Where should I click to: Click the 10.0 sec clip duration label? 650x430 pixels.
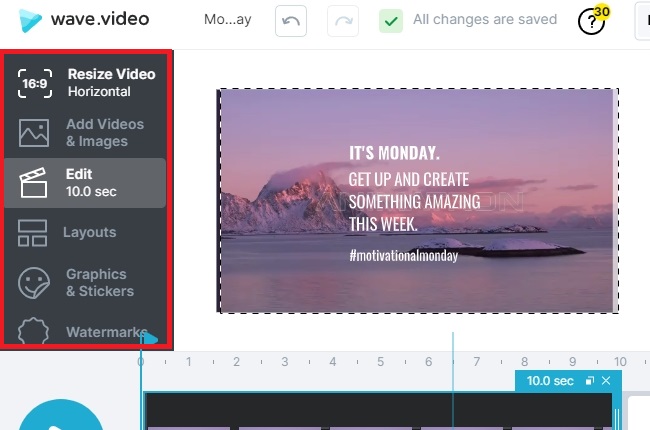coord(550,381)
